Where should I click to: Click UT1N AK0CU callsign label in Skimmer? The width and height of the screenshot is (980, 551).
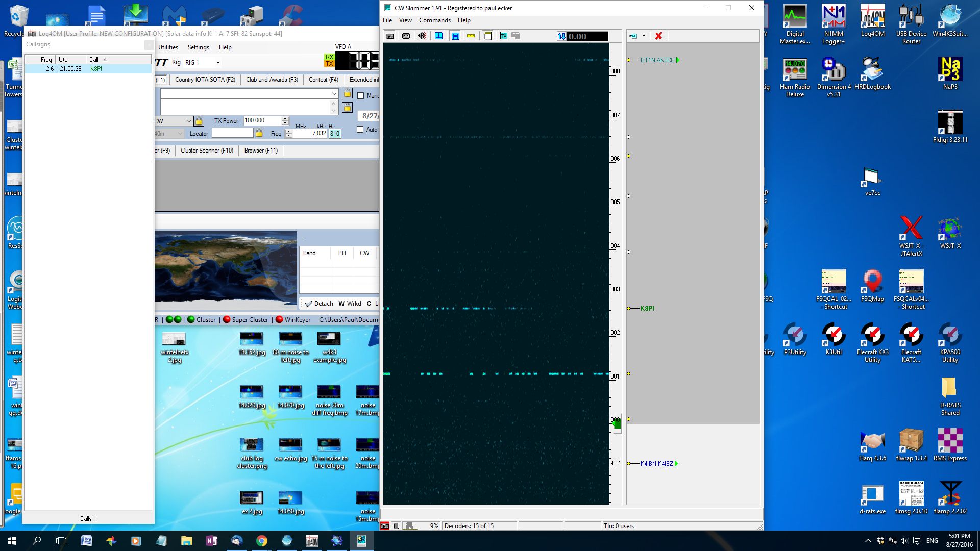(x=657, y=60)
